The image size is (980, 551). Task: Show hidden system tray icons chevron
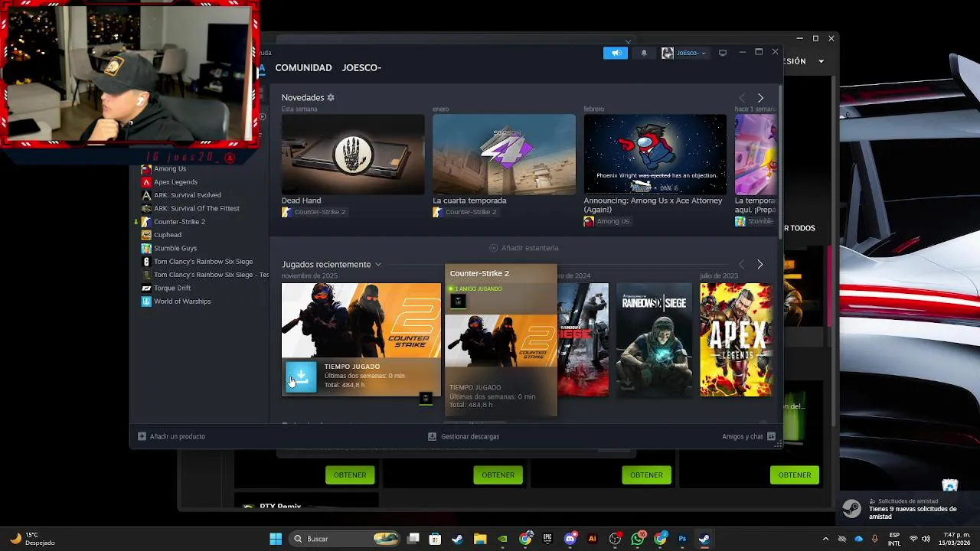pos(825,539)
